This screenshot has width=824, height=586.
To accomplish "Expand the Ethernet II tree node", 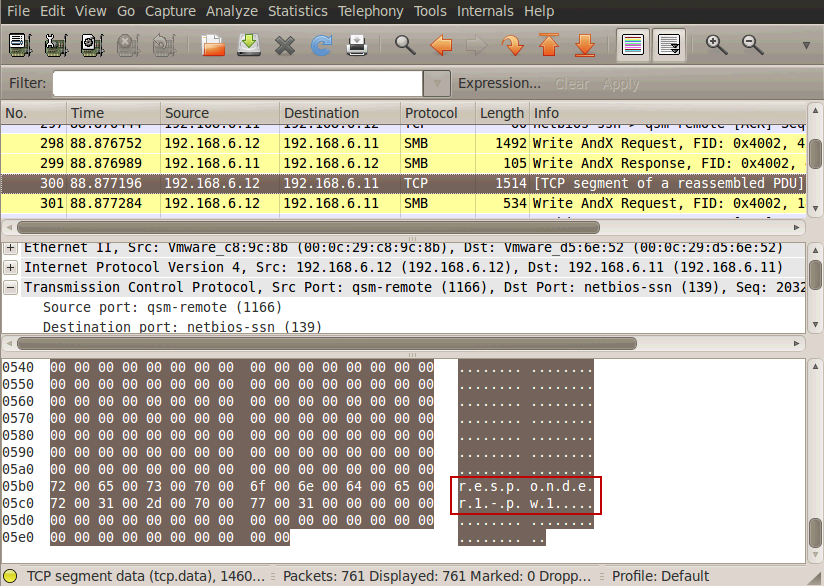I will point(10,248).
